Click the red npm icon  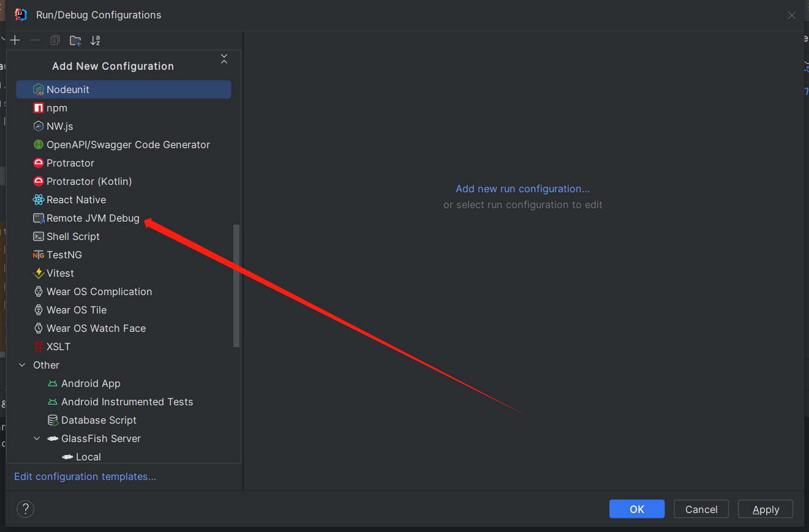(x=39, y=108)
